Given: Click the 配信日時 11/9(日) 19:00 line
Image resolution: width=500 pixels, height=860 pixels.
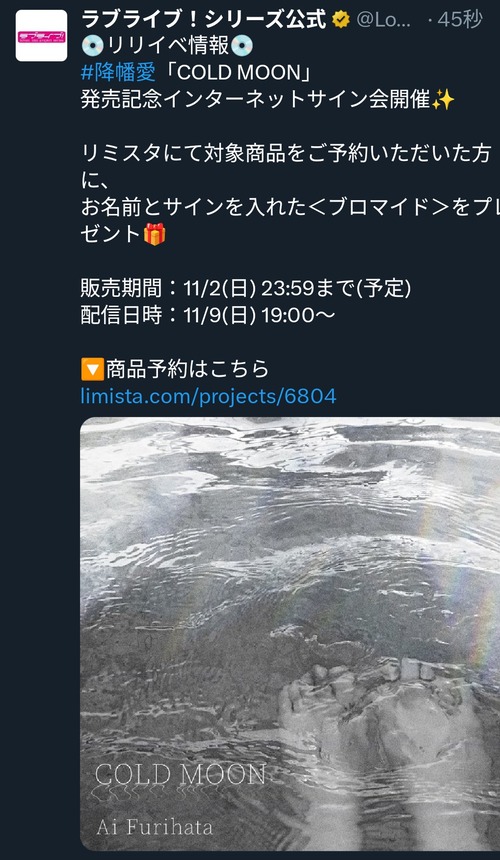Looking at the screenshot, I should click(x=208, y=315).
